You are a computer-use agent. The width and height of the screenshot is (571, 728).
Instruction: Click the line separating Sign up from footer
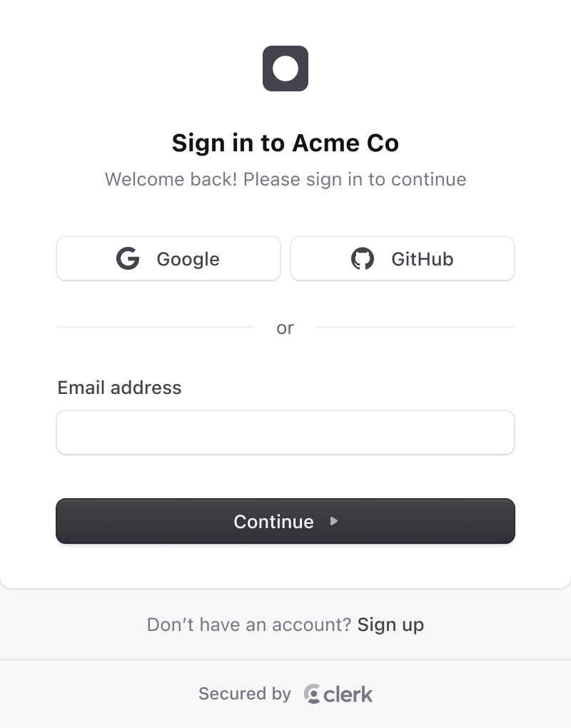(x=285, y=659)
